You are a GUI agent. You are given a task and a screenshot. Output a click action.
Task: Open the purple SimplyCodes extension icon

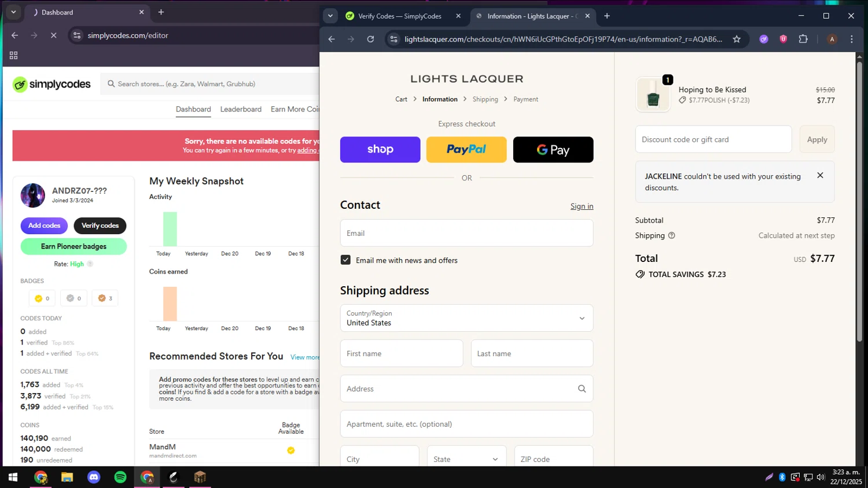point(764,39)
